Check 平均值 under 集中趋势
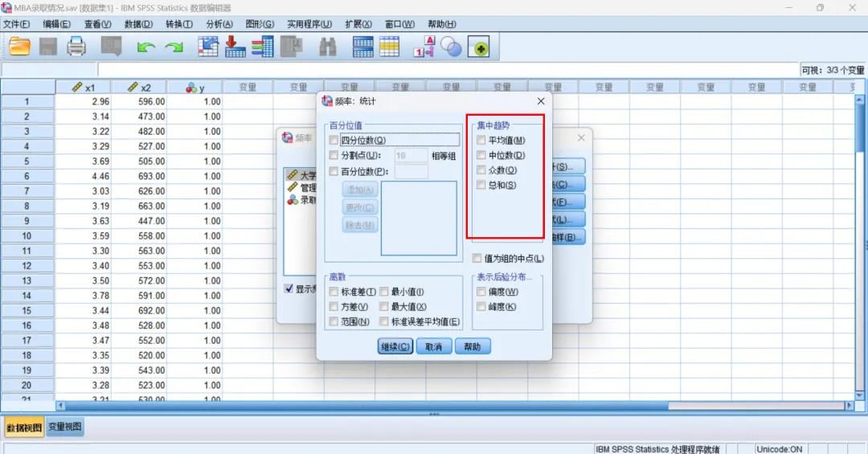 point(481,140)
